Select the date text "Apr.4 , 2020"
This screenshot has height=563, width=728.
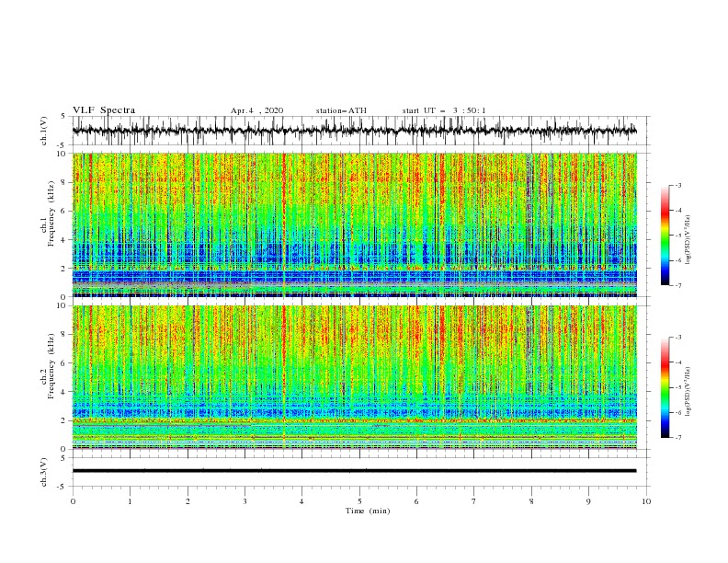[x=256, y=110]
